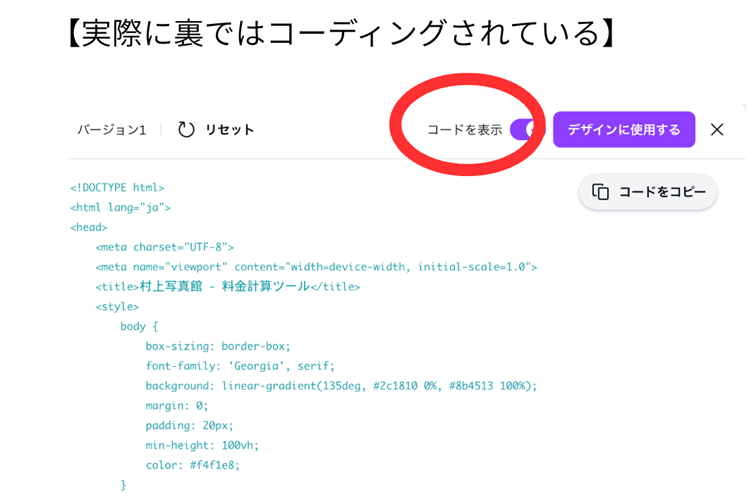Click the circular reset arrow icon

coord(186,130)
